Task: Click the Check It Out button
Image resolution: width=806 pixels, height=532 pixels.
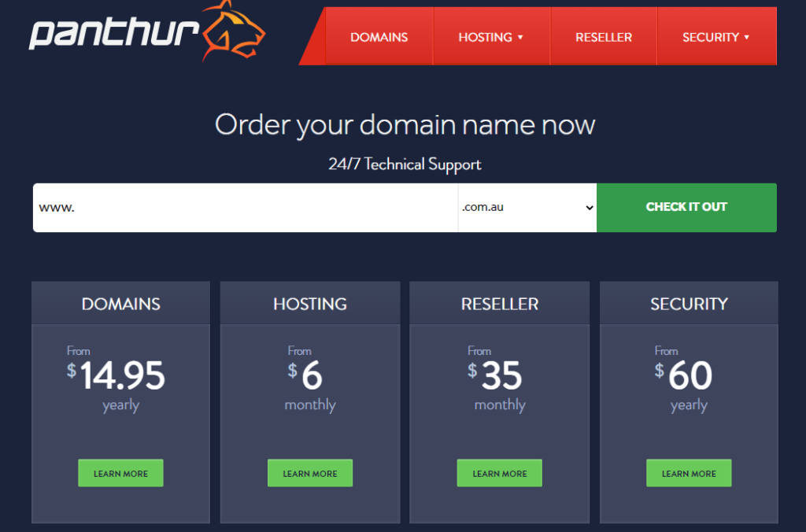Action: click(x=686, y=208)
